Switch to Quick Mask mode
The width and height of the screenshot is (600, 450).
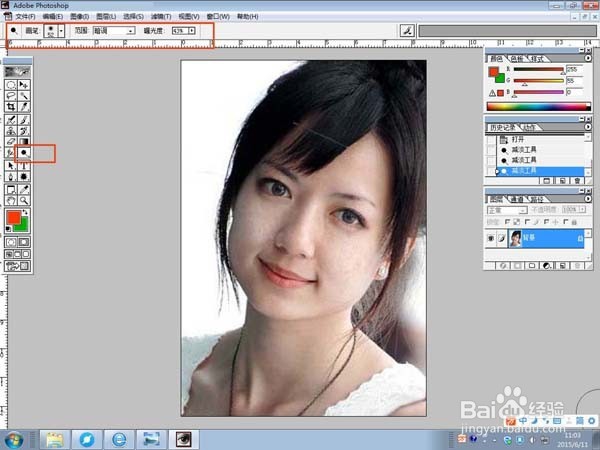pos(24,242)
